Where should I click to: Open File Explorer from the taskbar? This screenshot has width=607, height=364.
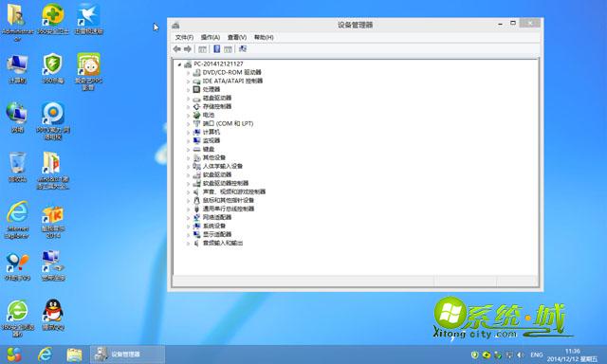[74, 355]
